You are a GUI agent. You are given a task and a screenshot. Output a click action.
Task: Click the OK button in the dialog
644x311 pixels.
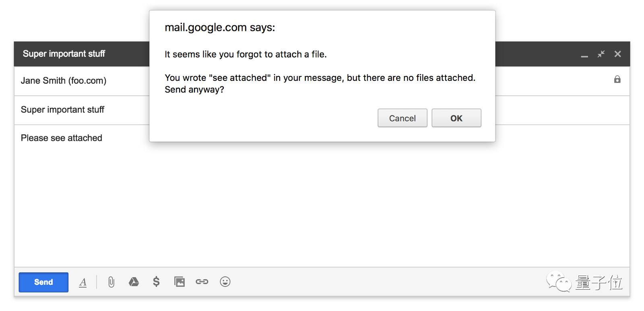pos(456,118)
